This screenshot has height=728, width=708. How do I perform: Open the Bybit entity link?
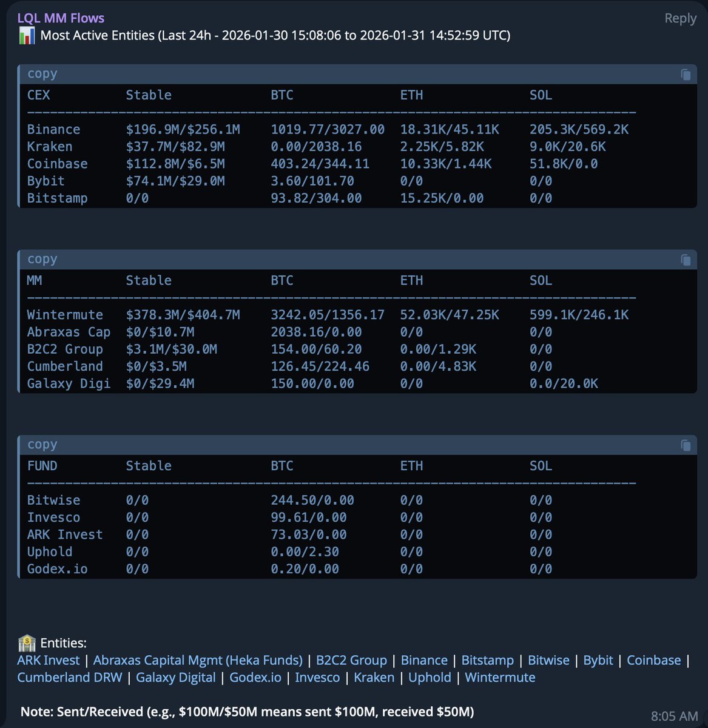pos(598,660)
